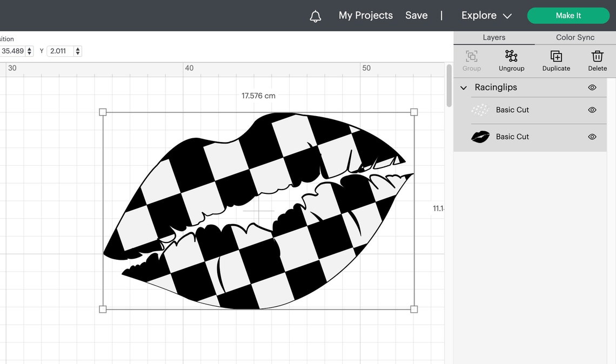Select the Racinglips group name
The height and width of the screenshot is (364, 616).
(x=496, y=87)
